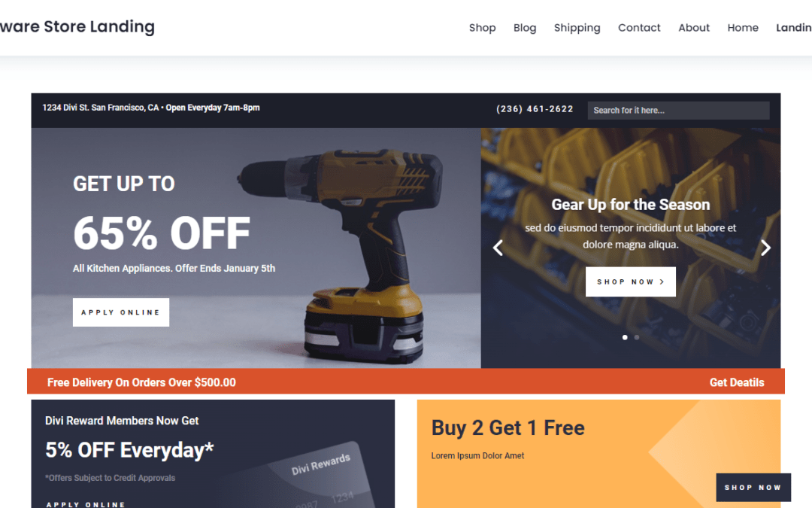Click Apply Online under 65% OFF
The image size is (812, 508).
[x=120, y=312]
